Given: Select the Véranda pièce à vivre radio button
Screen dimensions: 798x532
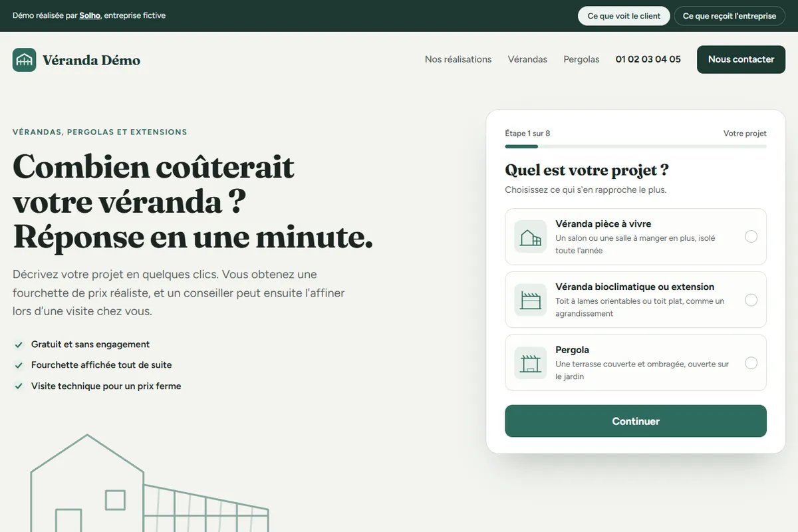Looking at the screenshot, I should (751, 237).
